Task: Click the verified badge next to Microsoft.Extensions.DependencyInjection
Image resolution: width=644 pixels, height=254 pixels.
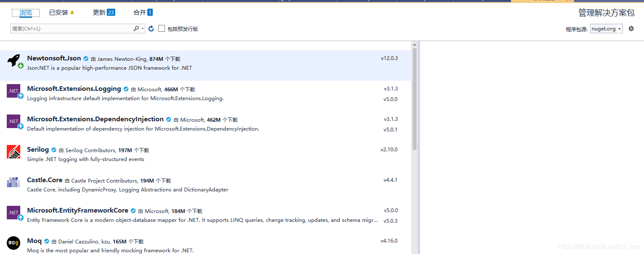Action: [x=168, y=120]
